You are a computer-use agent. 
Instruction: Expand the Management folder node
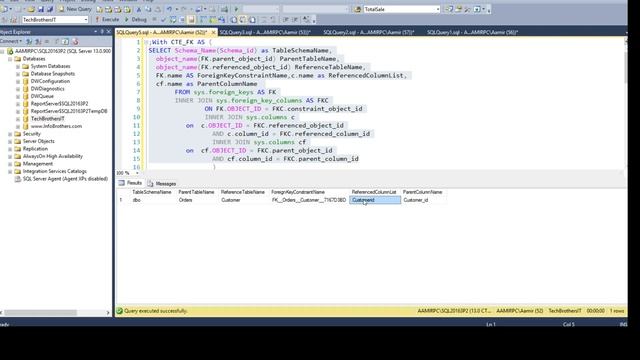(10, 164)
